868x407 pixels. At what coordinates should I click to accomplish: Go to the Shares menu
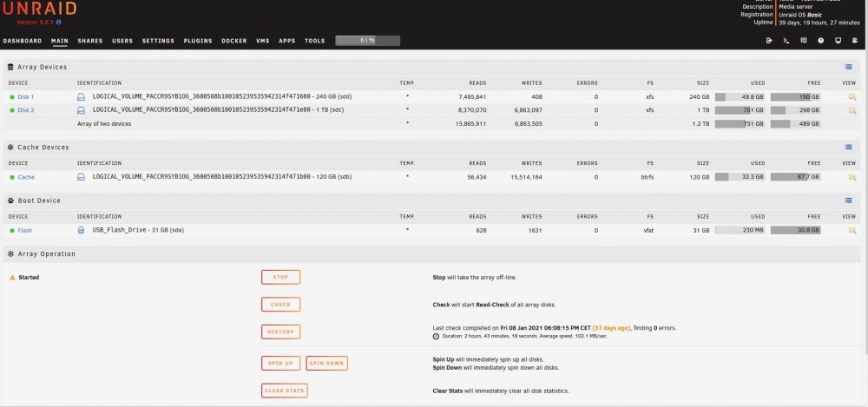(x=90, y=41)
